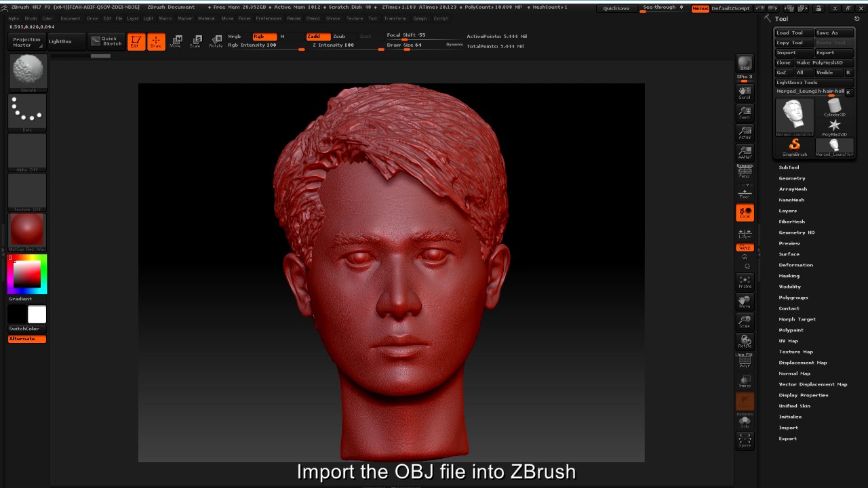The image size is (868, 488).
Task: Expand the Display Properties section
Action: coord(804,395)
